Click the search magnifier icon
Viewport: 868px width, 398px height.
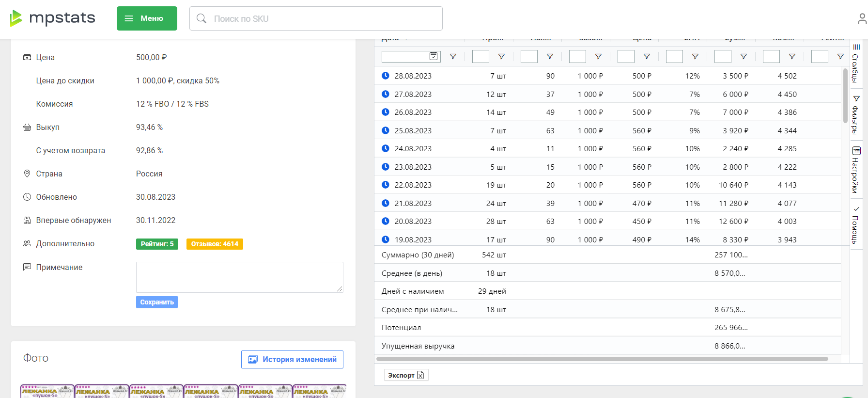point(201,18)
